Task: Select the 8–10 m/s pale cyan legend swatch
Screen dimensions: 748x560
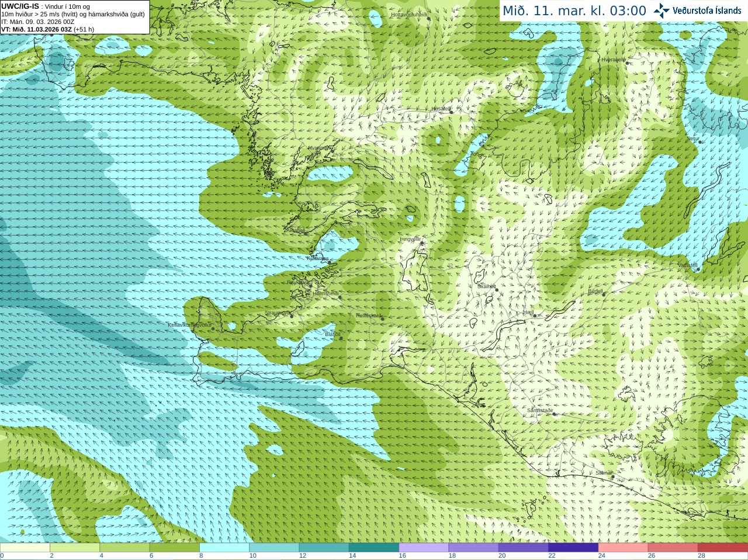Action: pos(224,548)
